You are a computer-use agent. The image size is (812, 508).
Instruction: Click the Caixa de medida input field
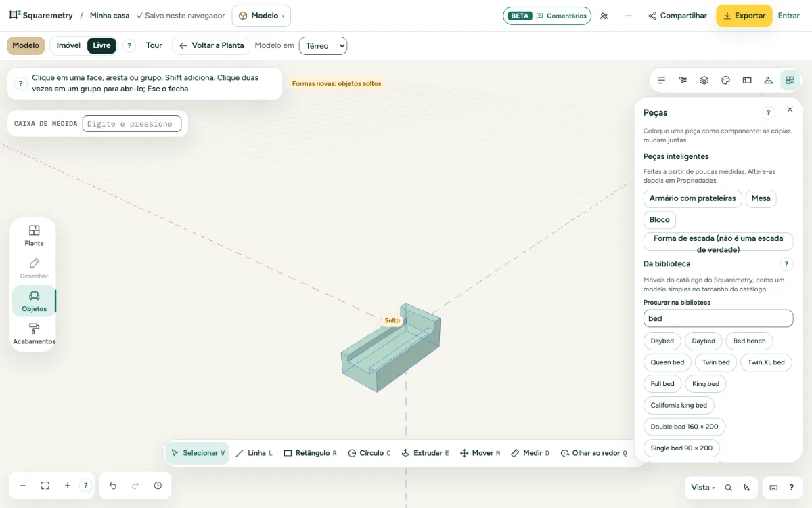pyautogui.click(x=132, y=123)
